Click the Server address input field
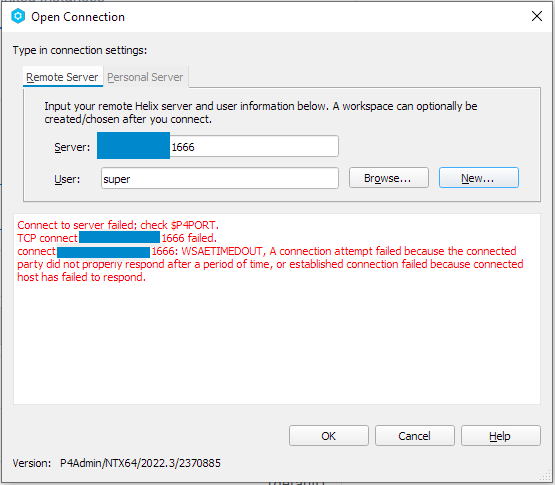 click(x=218, y=146)
